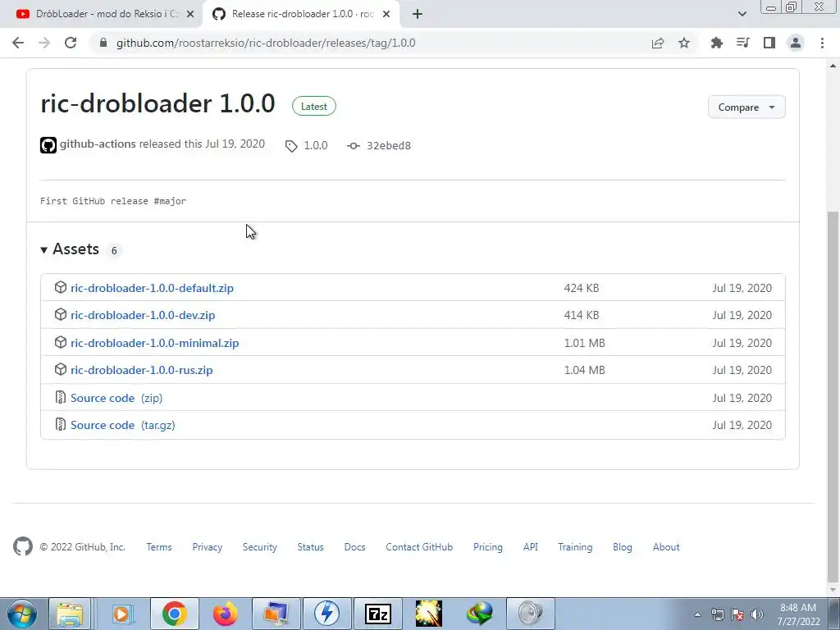Close the DróbLoader YouTube tab
This screenshot has width=840, height=630.
click(190, 15)
